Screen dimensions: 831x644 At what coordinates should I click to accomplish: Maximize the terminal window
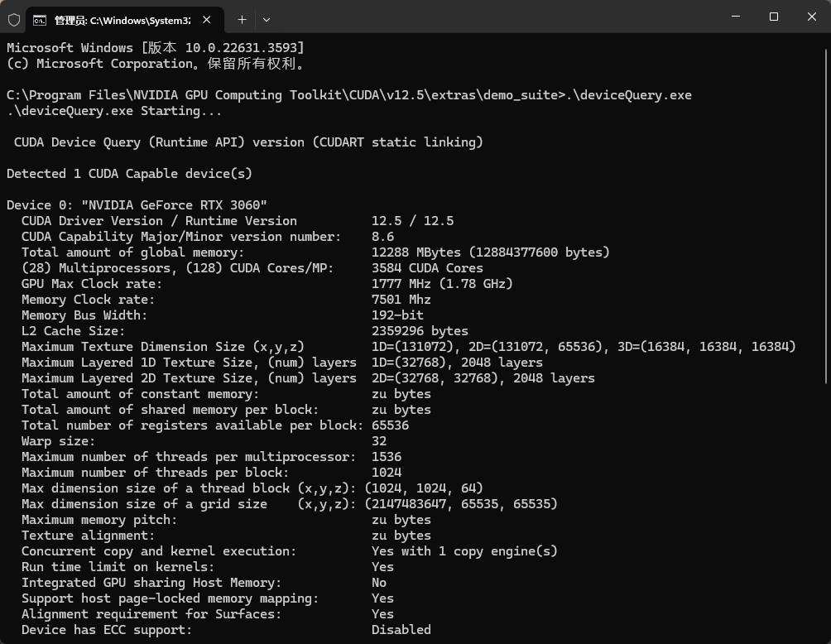774,17
